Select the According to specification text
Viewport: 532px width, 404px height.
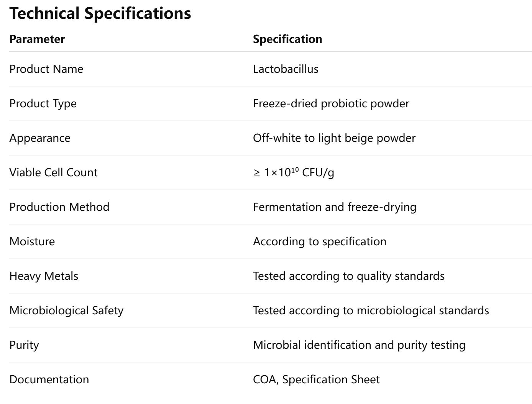pyautogui.click(x=320, y=241)
